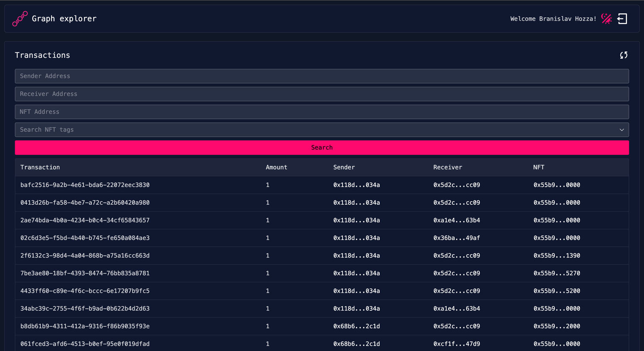Click the Graph explorer chain logo icon
This screenshot has height=351, width=644.
pyautogui.click(x=20, y=19)
